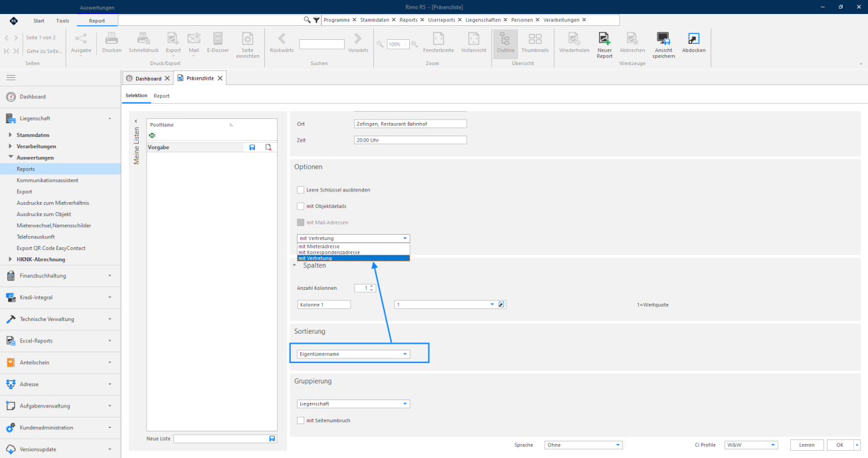Select mit Mieteradresse from the list
This screenshot has height=458, width=868.
pyautogui.click(x=353, y=246)
